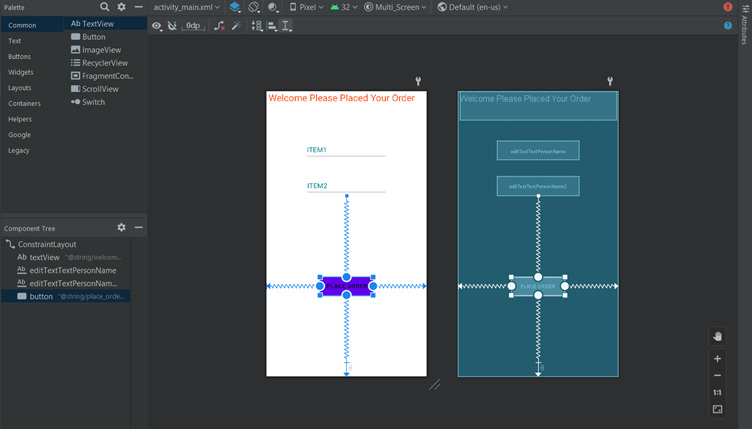The image size is (752, 429).
Task: Click the palette search icon
Action: (x=105, y=7)
